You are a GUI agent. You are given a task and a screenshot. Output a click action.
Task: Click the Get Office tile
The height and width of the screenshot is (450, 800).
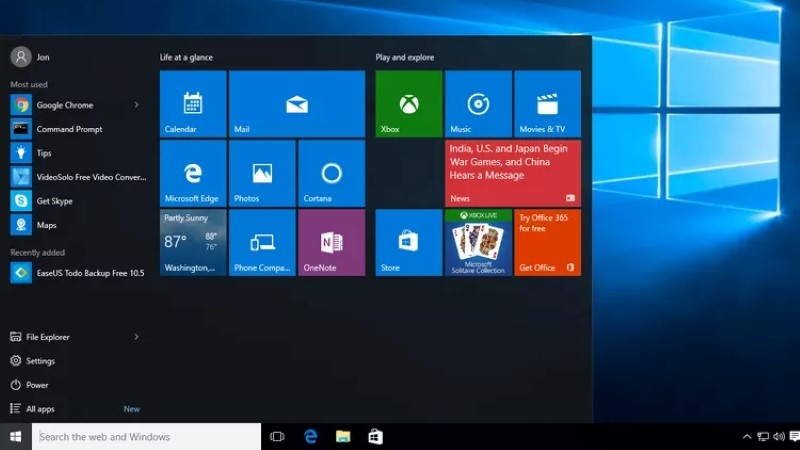click(x=547, y=242)
